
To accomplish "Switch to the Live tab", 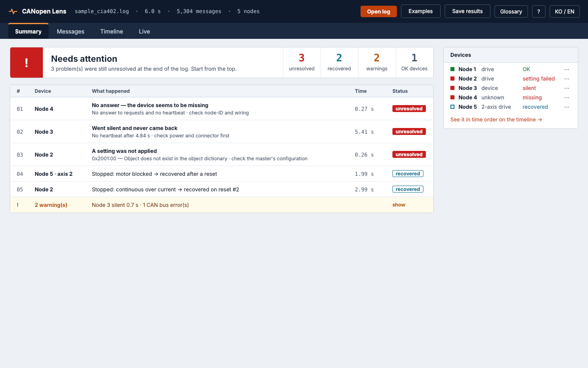I will tap(144, 31).
